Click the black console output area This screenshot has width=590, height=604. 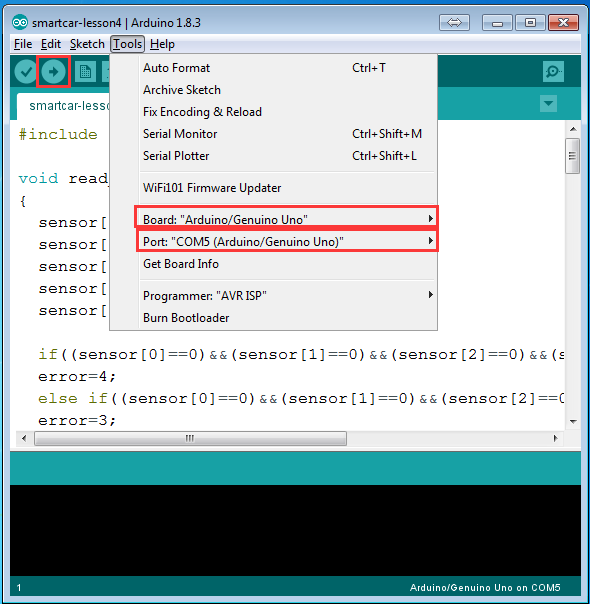(x=295, y=530)
